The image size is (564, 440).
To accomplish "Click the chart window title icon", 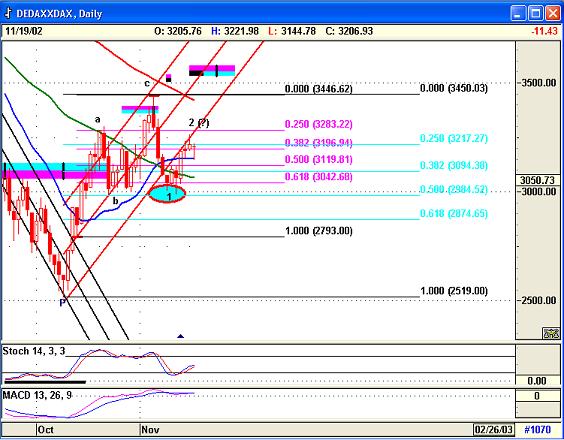I will tap(8, 13).
